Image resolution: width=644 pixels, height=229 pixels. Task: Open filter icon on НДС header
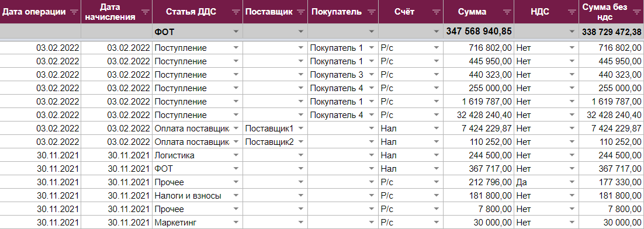pos(572,12)
